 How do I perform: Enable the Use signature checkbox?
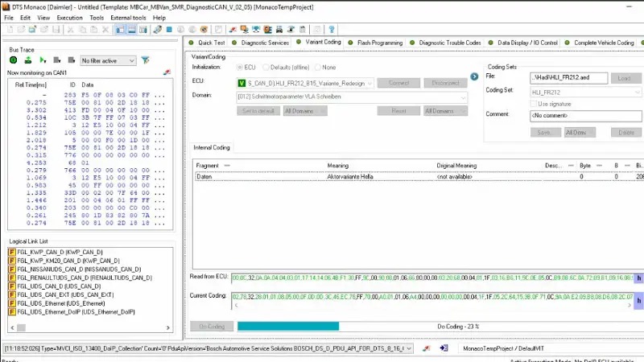[x=533, y=104]
